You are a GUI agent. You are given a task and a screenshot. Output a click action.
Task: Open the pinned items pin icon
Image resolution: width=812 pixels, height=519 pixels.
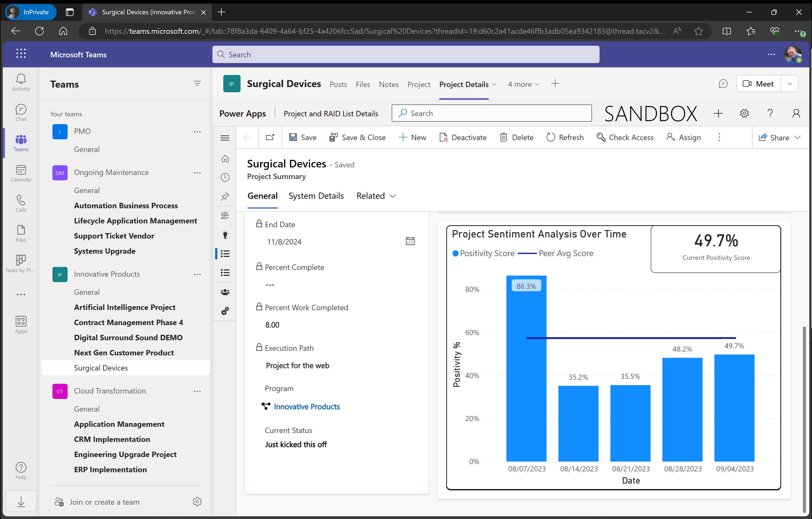tap(225, 196)
